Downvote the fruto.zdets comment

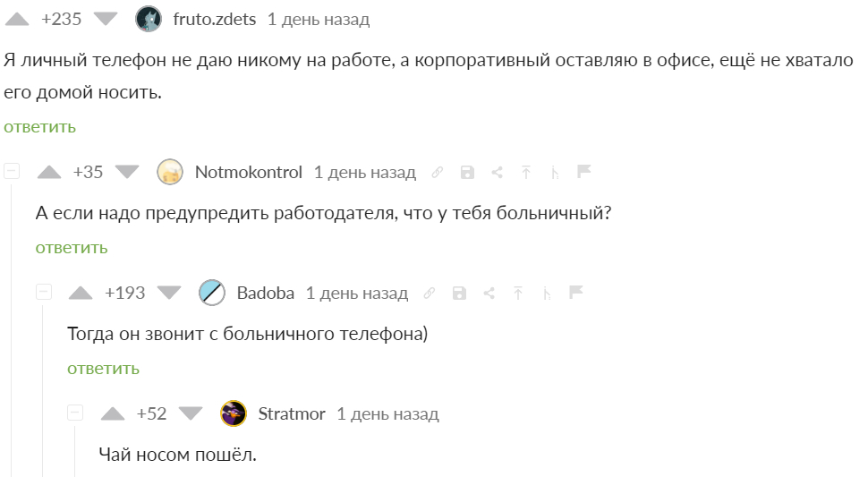point(106,19)
